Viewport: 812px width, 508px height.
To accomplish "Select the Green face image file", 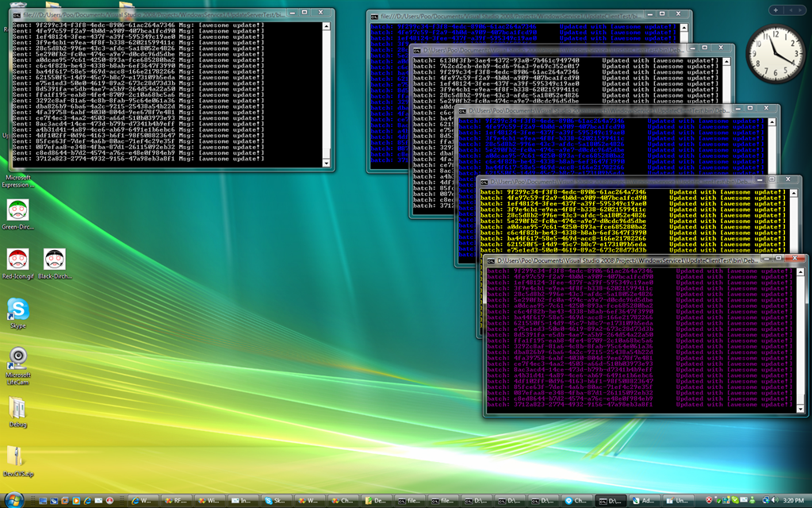I will click(x=17, y=210).
